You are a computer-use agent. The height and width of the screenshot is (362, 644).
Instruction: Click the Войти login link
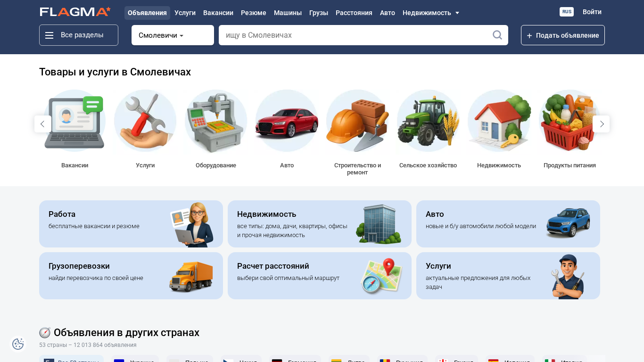click(592, 12)
